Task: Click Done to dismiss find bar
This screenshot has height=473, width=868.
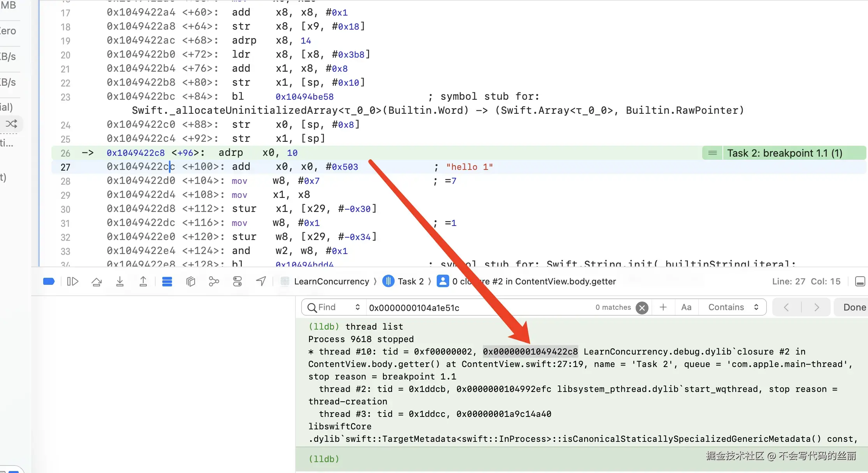Action: (854, 307)
